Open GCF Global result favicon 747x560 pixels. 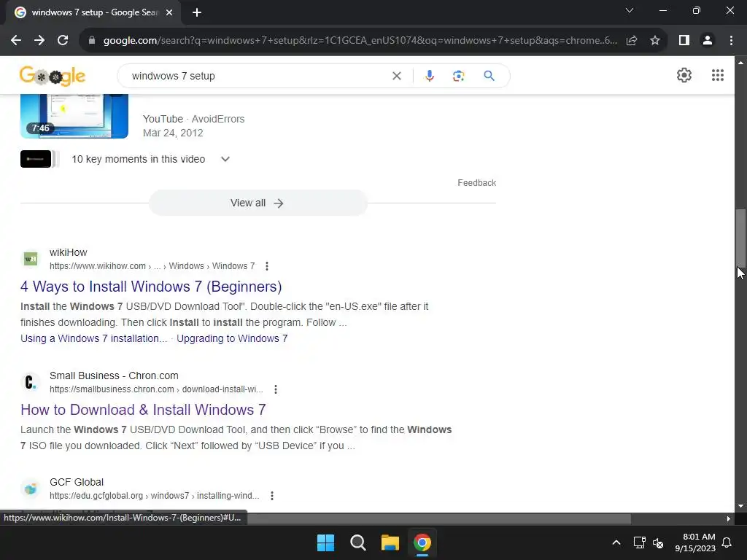31,489
